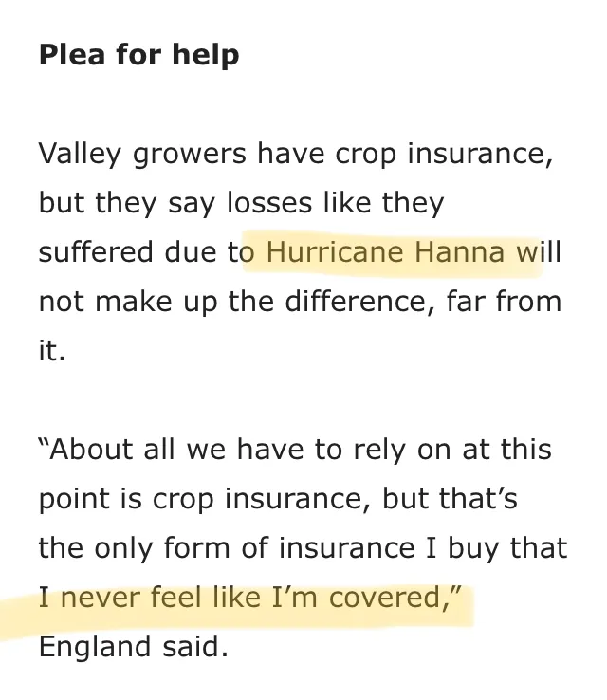Click the standalone "it." ending first paragraph
Viewport: 607px width, 700px height.
tap(52, 350)
